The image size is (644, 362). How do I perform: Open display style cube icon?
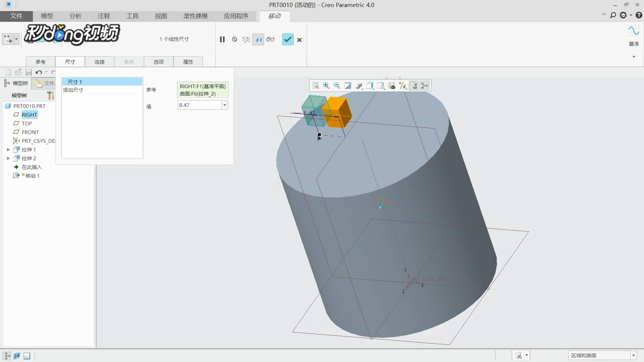[370, 86]
